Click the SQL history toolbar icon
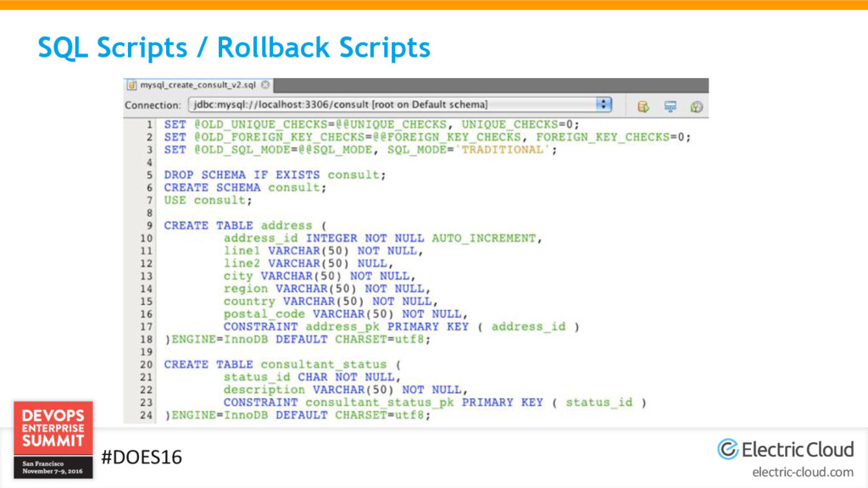Screen dimensions: 868x488 697,106
